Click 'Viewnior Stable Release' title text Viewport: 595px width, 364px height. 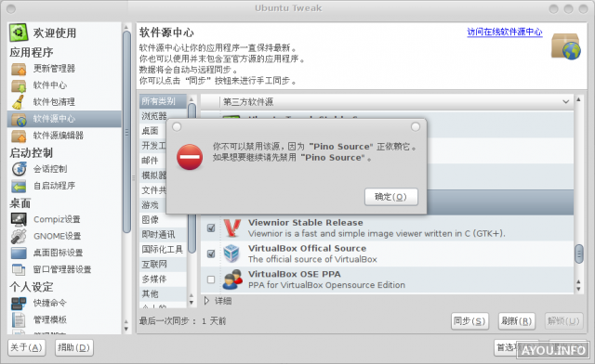click(x=306, y=223)
